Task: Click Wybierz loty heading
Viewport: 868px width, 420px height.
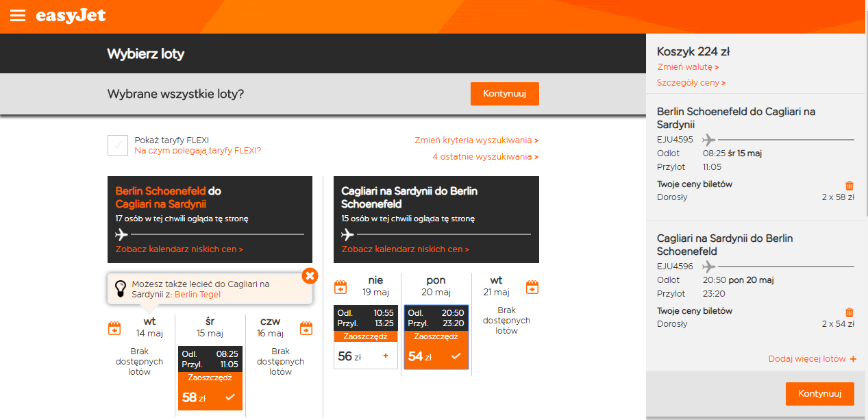Action: click(146, 53)
